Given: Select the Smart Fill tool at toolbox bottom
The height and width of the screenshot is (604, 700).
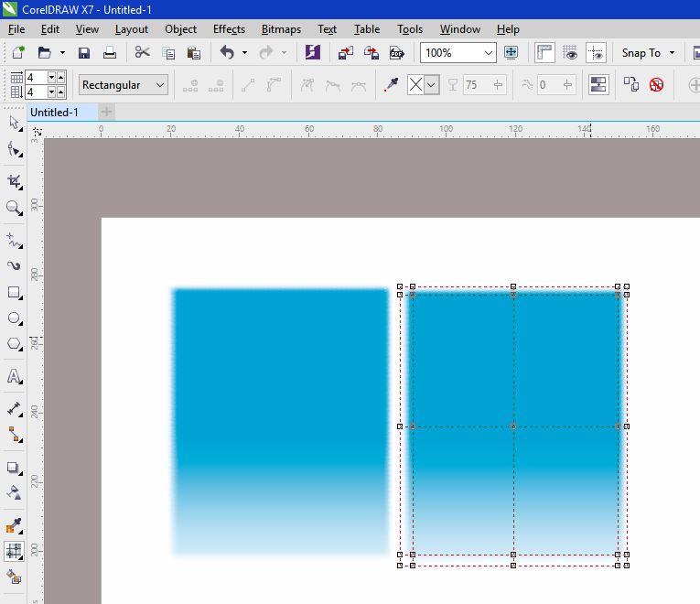Looking at the screenshot, I should pyautogui.click(x=15, y=577).
